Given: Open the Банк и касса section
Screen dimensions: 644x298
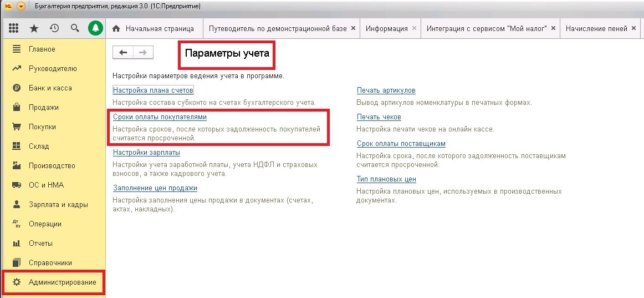Looking at the screenshot, I should click(x=50, y=88).
